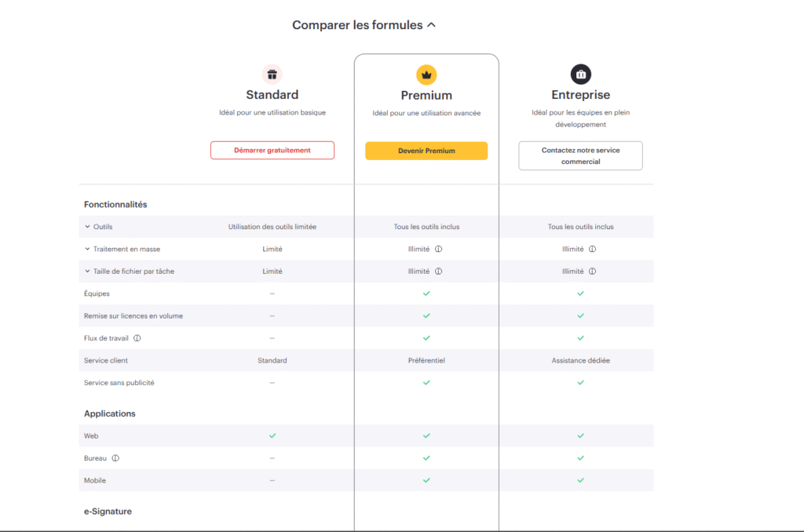Click info icon beside Flux de travail

137,338
